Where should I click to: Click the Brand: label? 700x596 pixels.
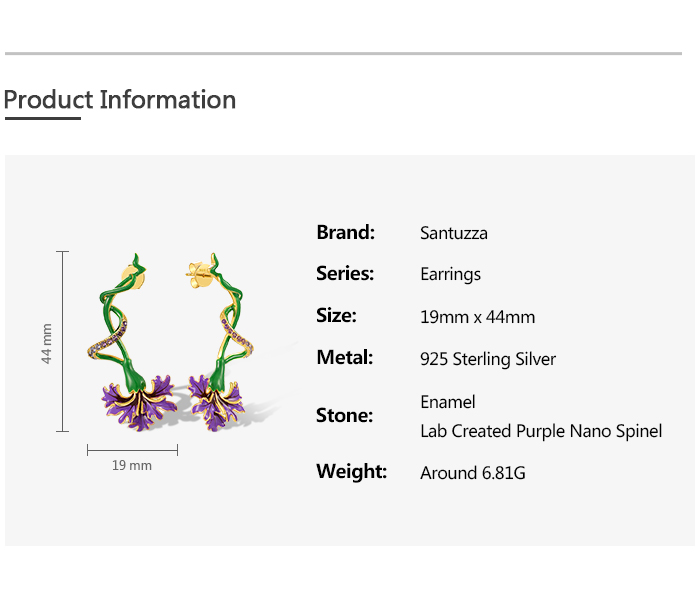pos(346,232)
